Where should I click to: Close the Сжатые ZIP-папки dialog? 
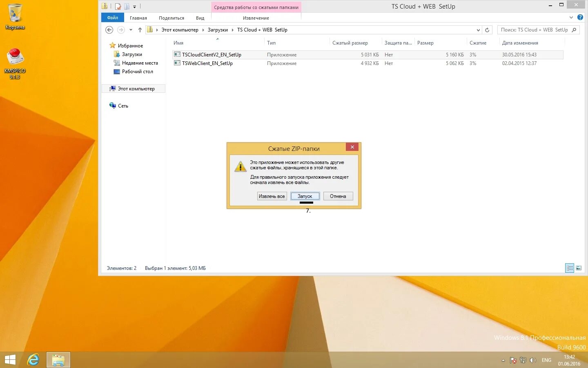(352, 147)
